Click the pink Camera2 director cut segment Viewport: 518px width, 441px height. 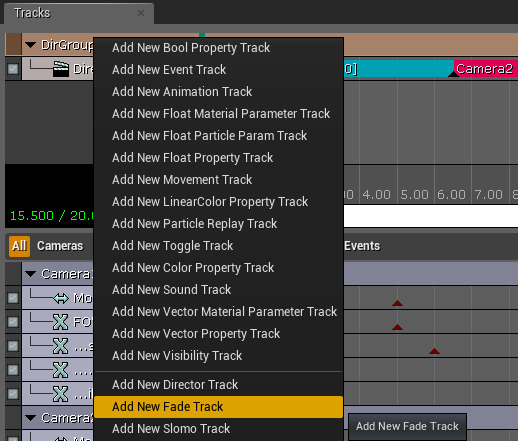click(x=486, y=69)
